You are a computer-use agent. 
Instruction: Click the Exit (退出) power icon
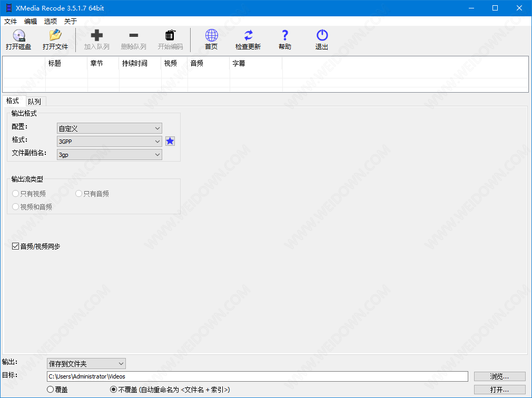tap(322, 36)
